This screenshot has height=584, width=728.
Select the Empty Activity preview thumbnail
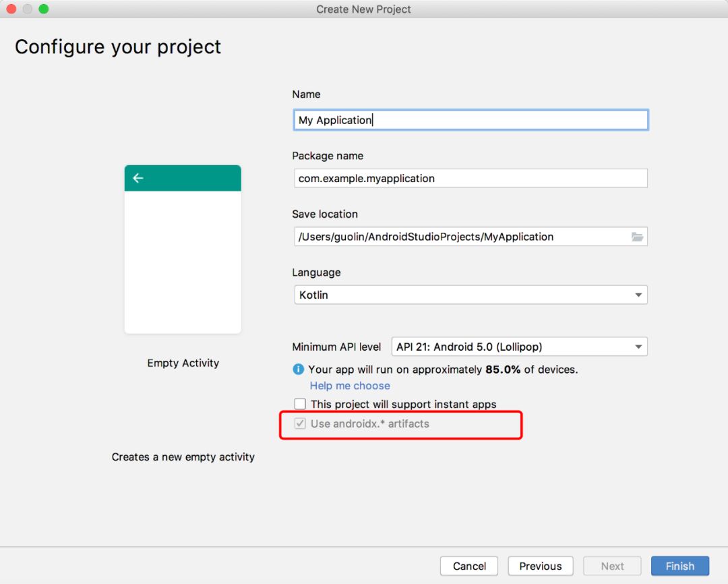183,249
